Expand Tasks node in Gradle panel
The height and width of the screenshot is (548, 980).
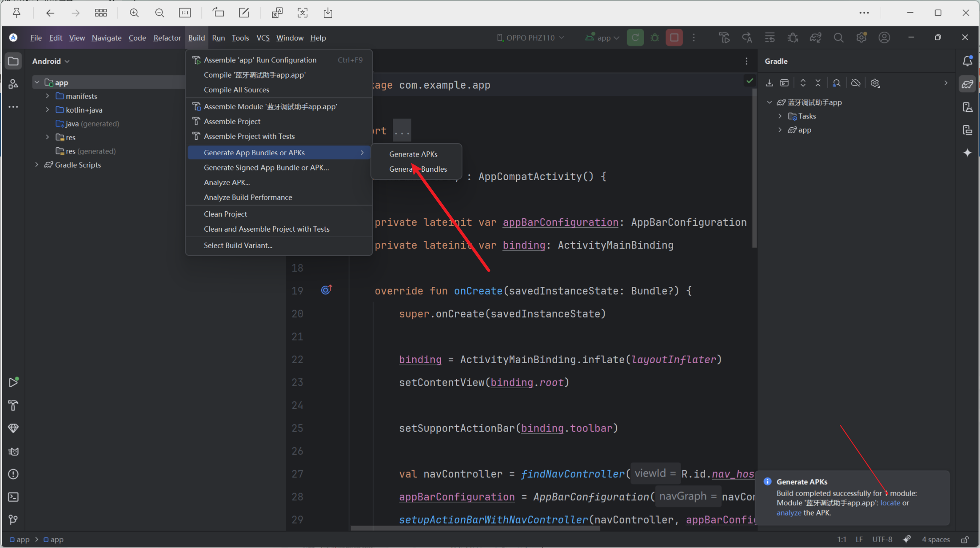pyautogui.click(x=780, y=116)
